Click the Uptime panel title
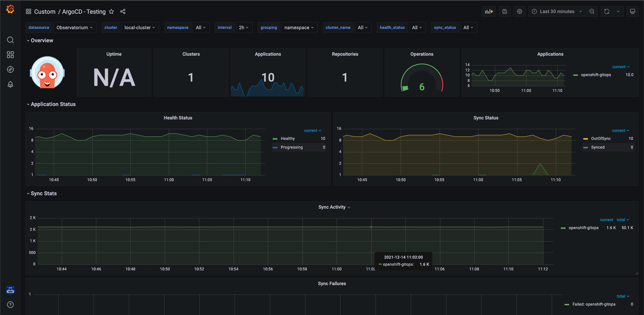This screenshot has width=644, height=315. tap(114, 54)
